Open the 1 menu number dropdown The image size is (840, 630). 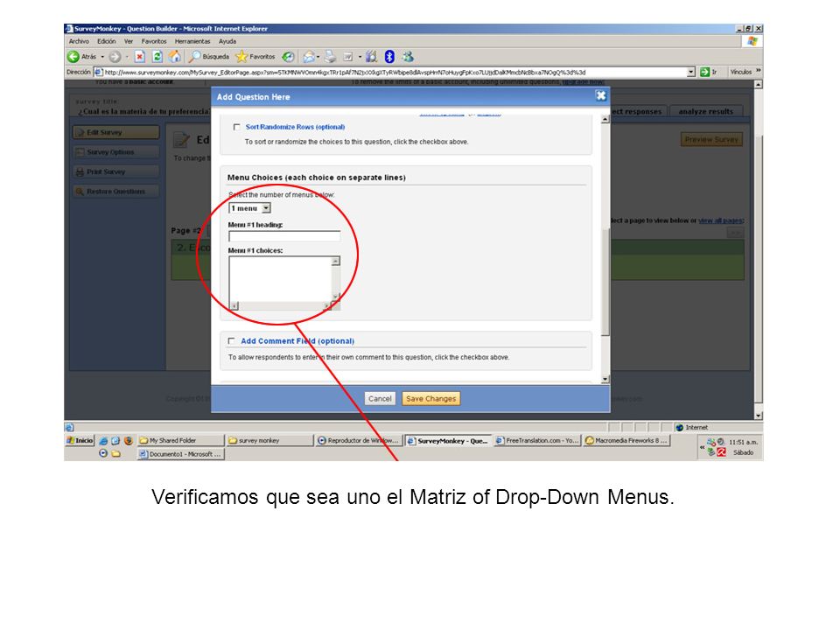click(x=249, y=208)
